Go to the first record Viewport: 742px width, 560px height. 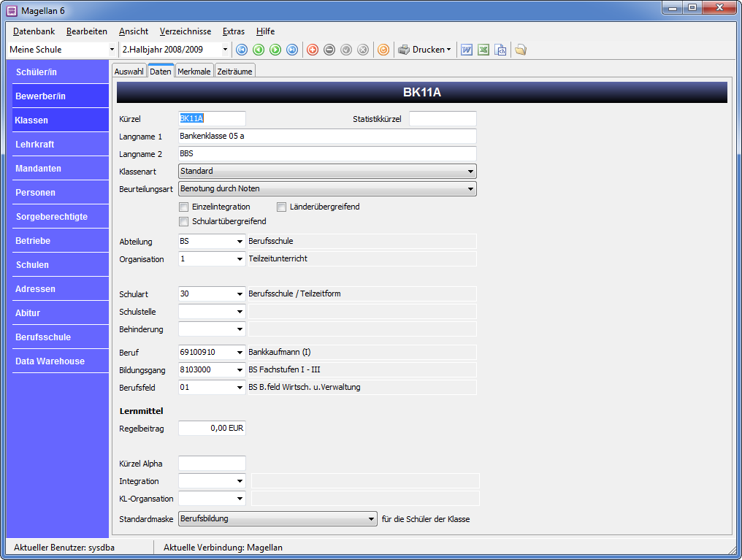(242, 50)
